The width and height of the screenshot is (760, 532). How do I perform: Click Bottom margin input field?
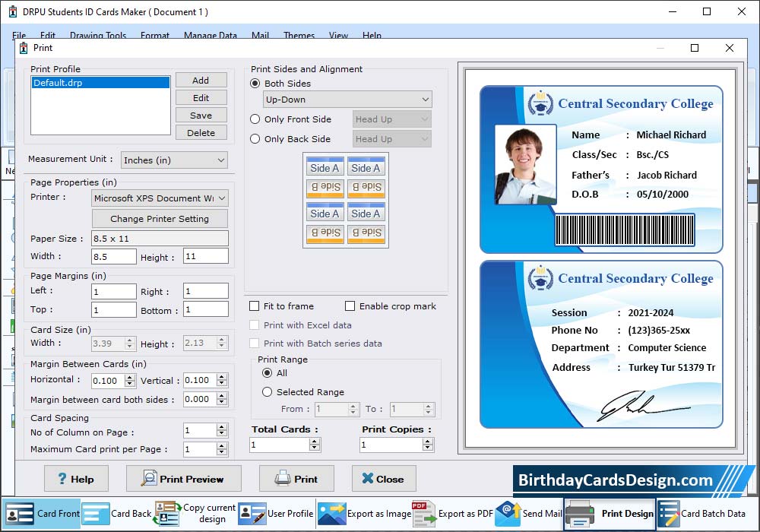tap(205, 309)
